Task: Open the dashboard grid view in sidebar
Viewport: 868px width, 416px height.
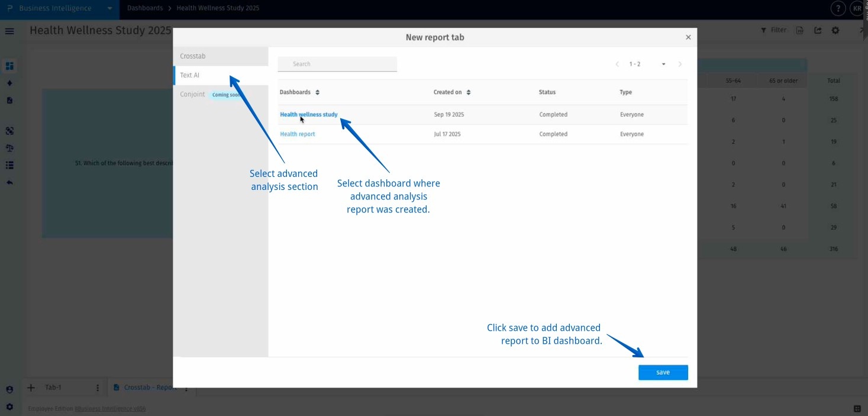Action: 9,66
